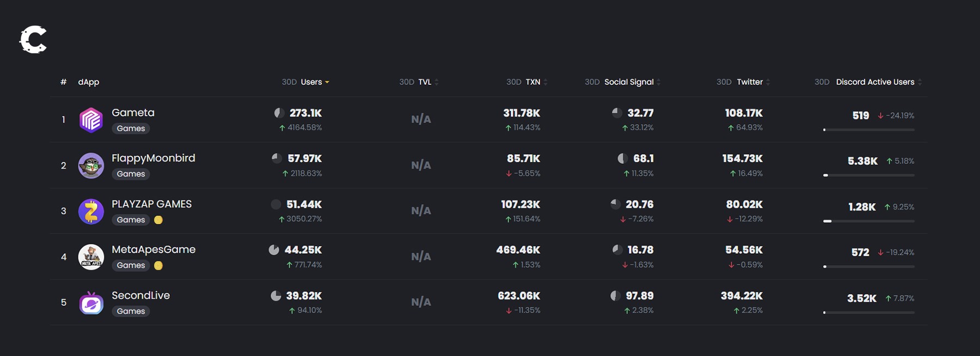Open the FlappyMoonbird name link
Image resolution: width=980 pixels, height=356 pixels.
coord(153,158)
